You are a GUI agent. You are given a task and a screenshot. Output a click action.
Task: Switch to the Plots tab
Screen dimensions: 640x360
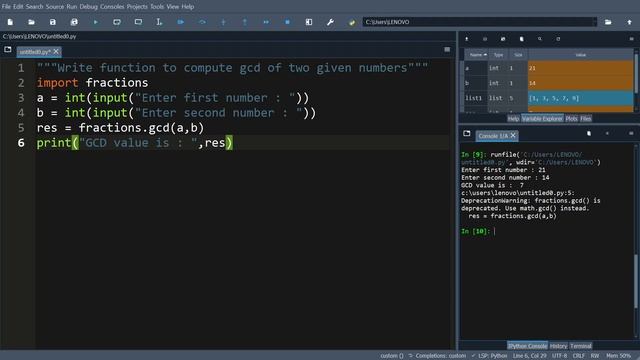tap(571, 119)
